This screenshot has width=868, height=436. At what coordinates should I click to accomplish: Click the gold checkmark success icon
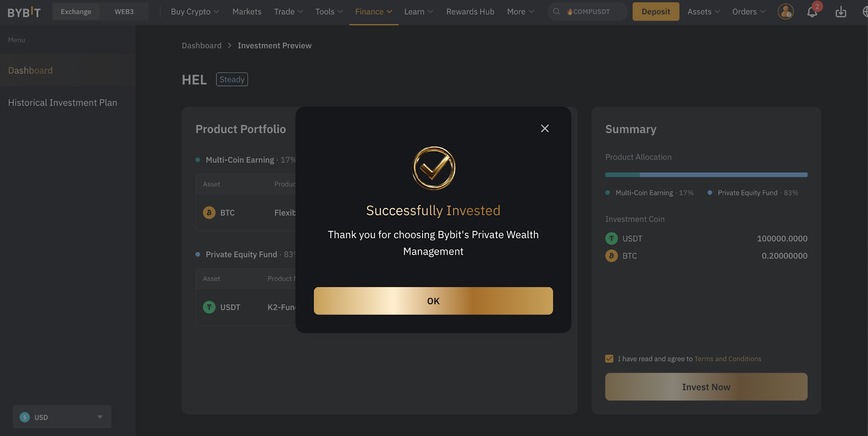click(x=433, y=168)
